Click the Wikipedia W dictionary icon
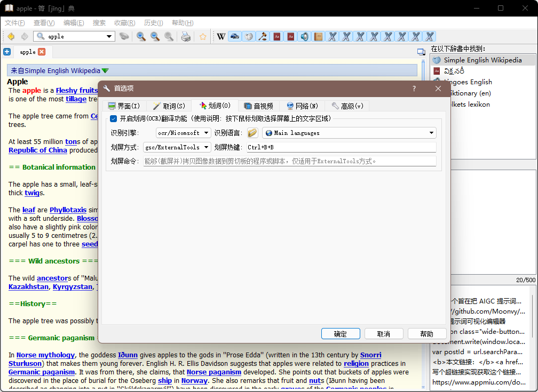Screen dimensions: 538x392 [221, 36]
